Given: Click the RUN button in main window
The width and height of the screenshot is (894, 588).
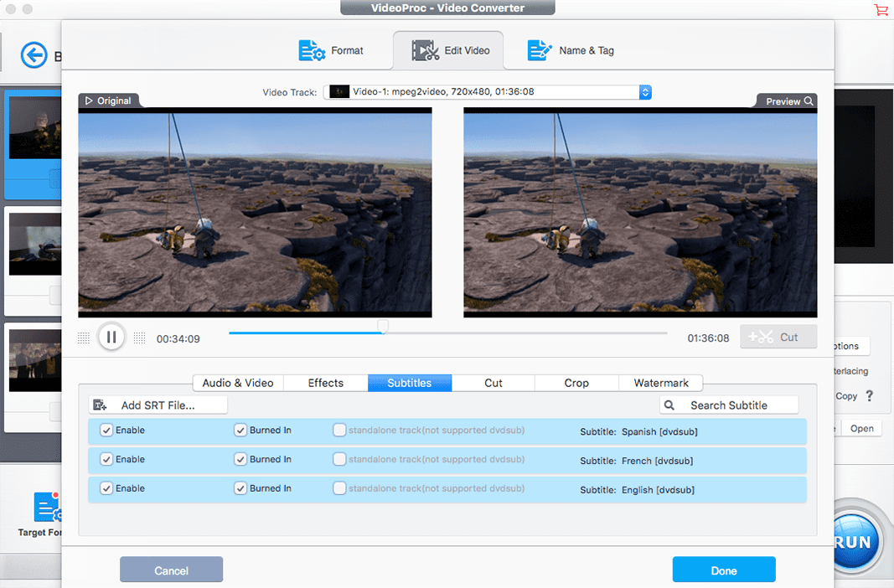Looking at the screenshot, I should (x=853, y=541).
